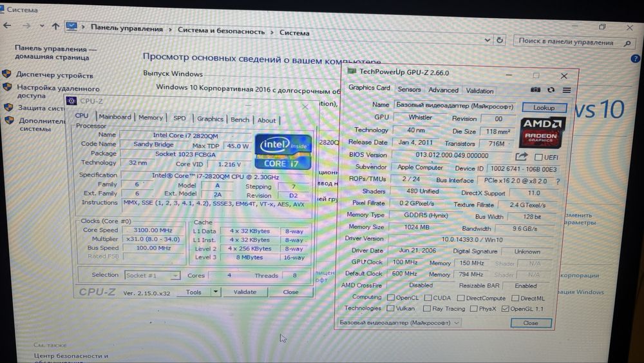Image resolution: width=644 pixels, height=363 pixels.
Task: Open the Validation tab in GPU-Z
Action: click(x=479, y=91)
